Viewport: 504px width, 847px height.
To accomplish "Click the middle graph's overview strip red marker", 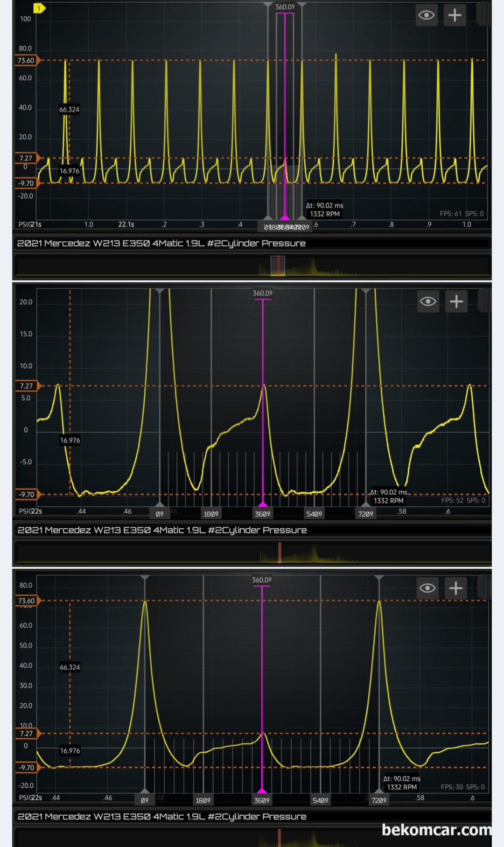I will 280,553.
